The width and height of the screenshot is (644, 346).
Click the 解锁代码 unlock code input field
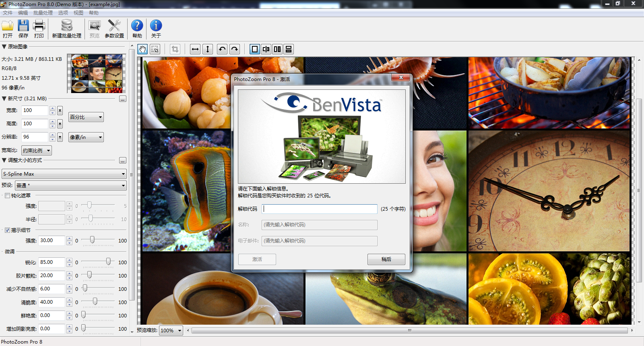click(x=320, y=209)
